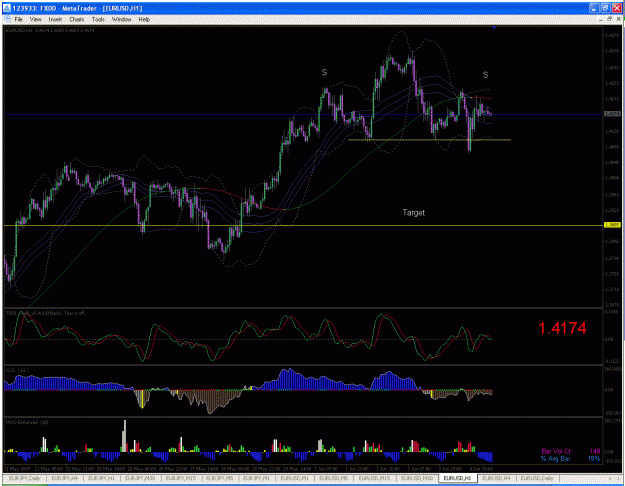Click the average bar value 19%

594,458
